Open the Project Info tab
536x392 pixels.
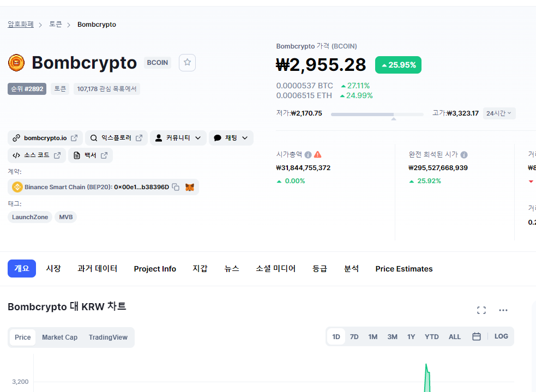click(155, 269)
